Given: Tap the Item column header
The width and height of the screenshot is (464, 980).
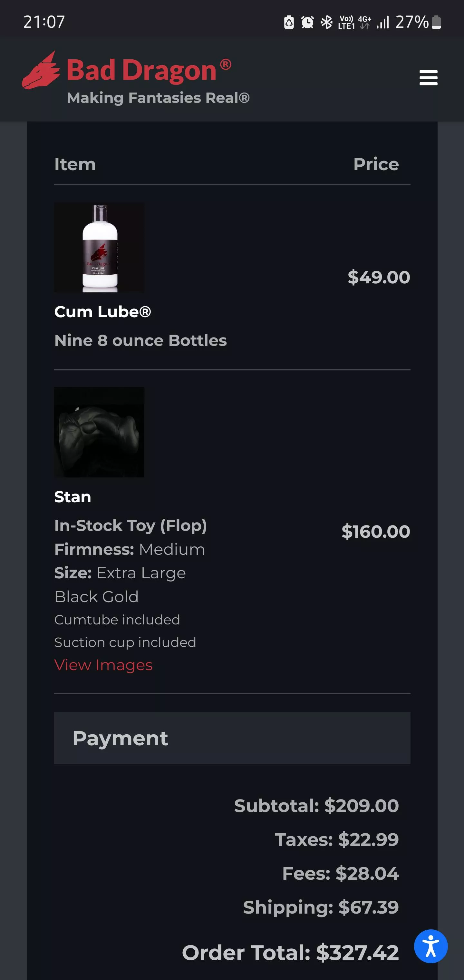Looking at the screenshot, I should [75, 164].
